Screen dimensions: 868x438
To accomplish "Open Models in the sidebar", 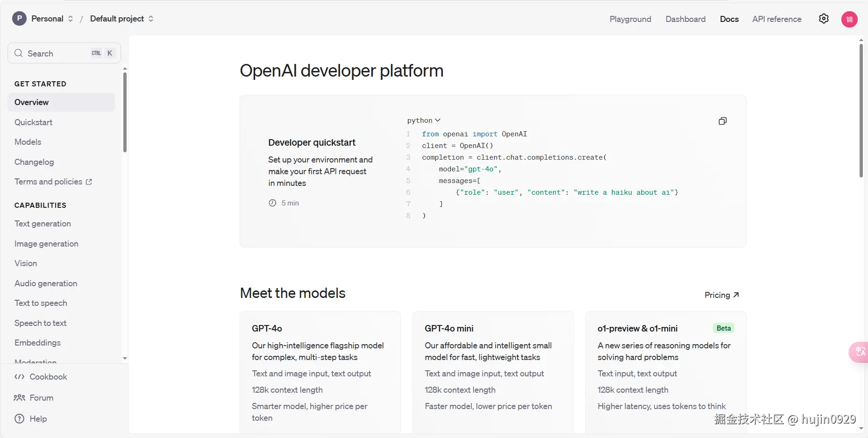I will pyautogui.click(x=28, y=142).
